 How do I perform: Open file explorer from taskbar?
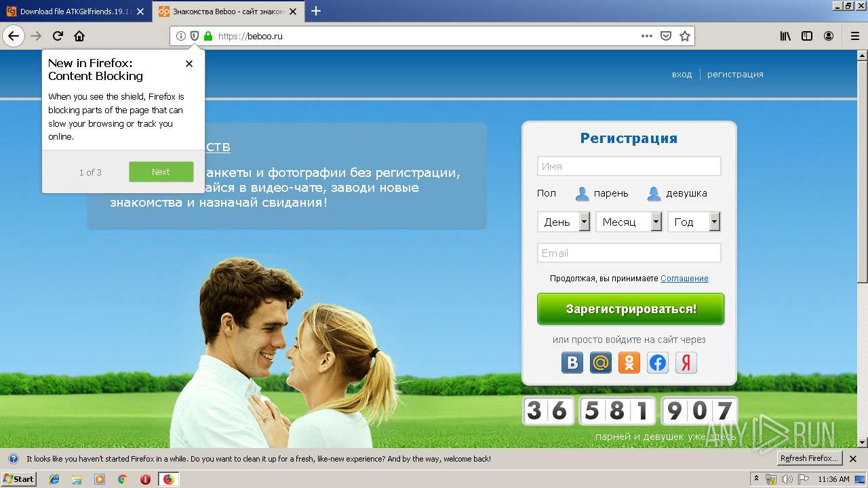tap(77, 479)
